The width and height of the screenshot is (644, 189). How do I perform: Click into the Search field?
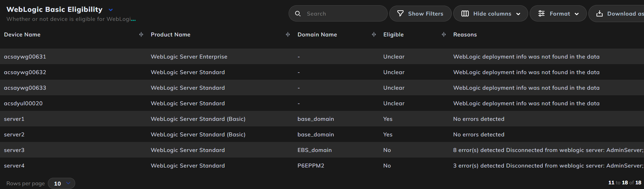[x=338, y=14]
